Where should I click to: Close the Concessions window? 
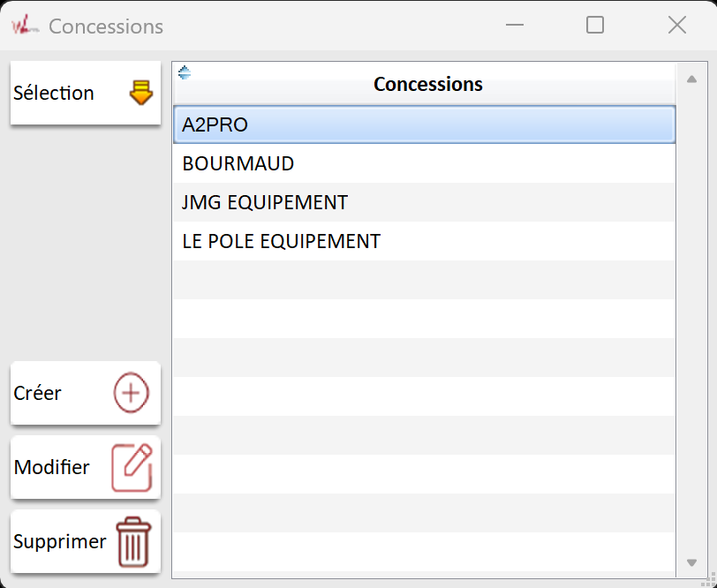(x=677, y=26)
